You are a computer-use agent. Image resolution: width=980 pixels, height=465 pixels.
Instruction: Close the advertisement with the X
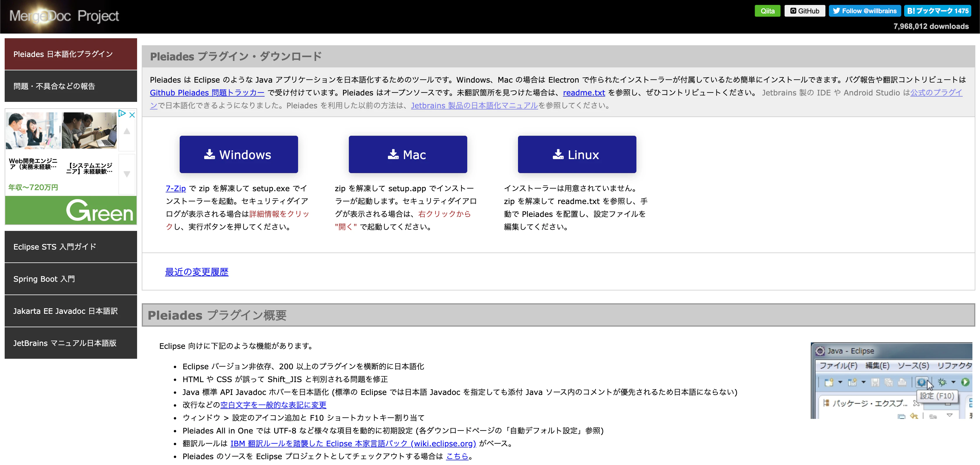coord(132,115)
